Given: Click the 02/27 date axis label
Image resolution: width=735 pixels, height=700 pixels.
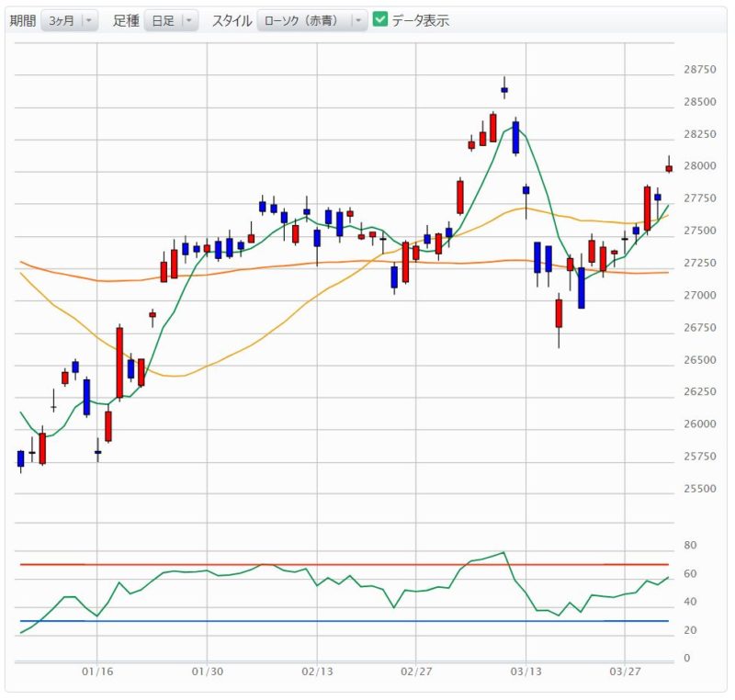Looking at the screenshot, I should point(416,672).
